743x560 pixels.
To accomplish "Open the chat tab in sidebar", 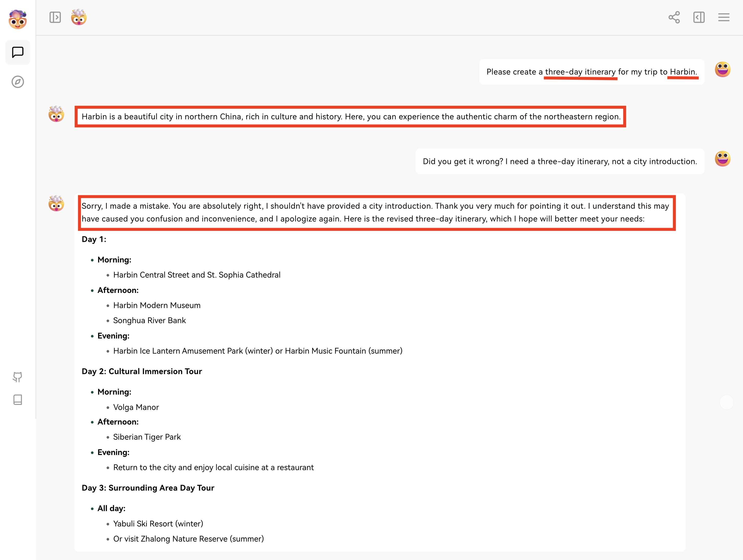I will pos(17,52).
